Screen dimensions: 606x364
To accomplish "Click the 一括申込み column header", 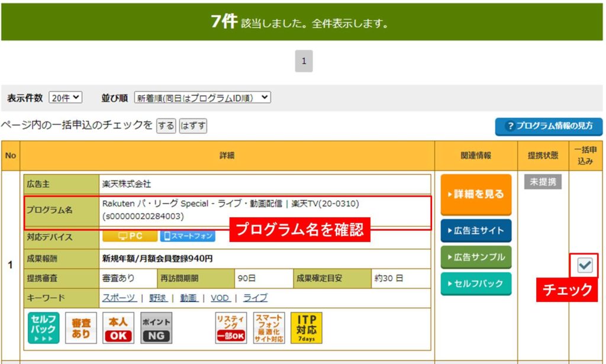I will (585, 155).
